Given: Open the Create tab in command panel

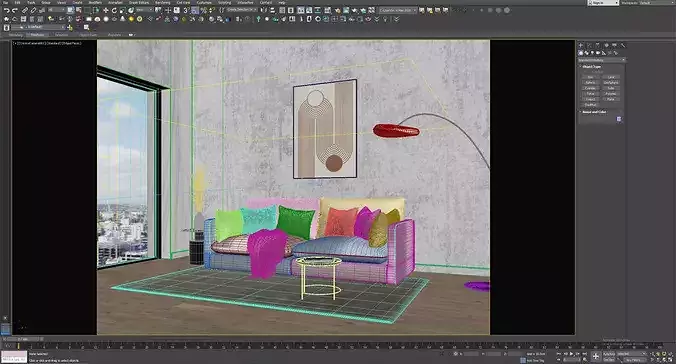Looking at the screenshot, I should [581, 45].
